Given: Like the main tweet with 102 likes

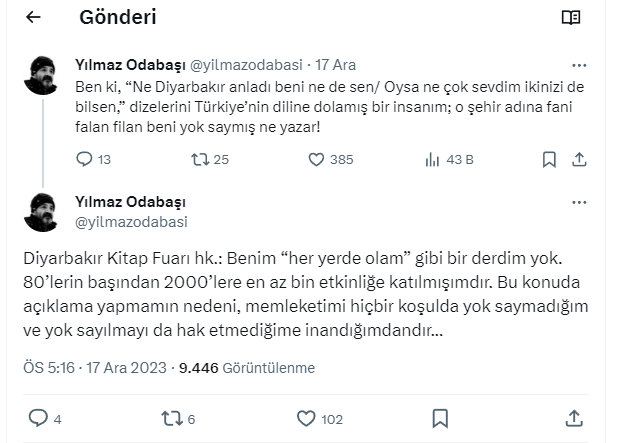Looking at the screenshot, I should [x=305, y=417].
